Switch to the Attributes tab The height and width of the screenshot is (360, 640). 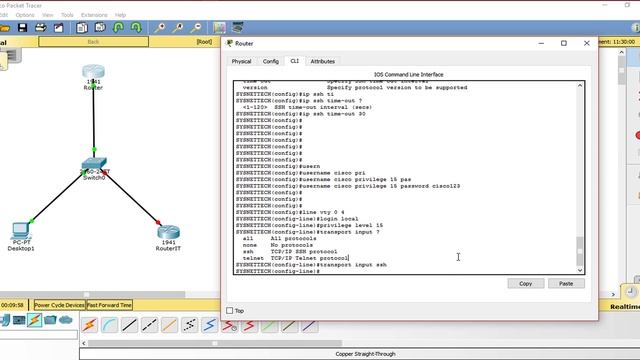322,61
